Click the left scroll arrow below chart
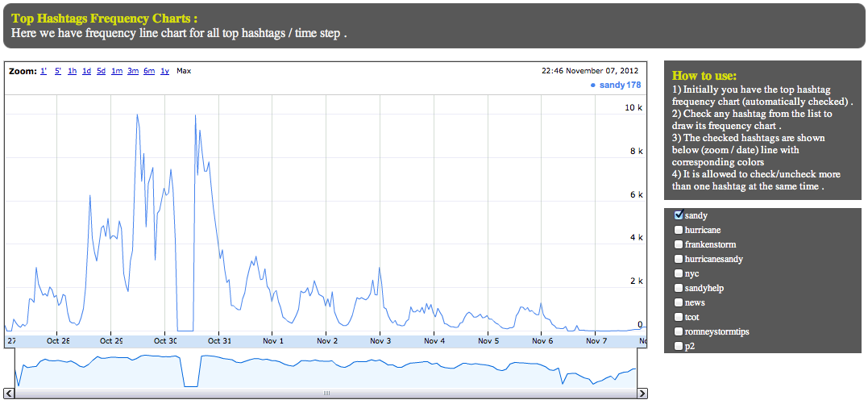 click(10, 394)
